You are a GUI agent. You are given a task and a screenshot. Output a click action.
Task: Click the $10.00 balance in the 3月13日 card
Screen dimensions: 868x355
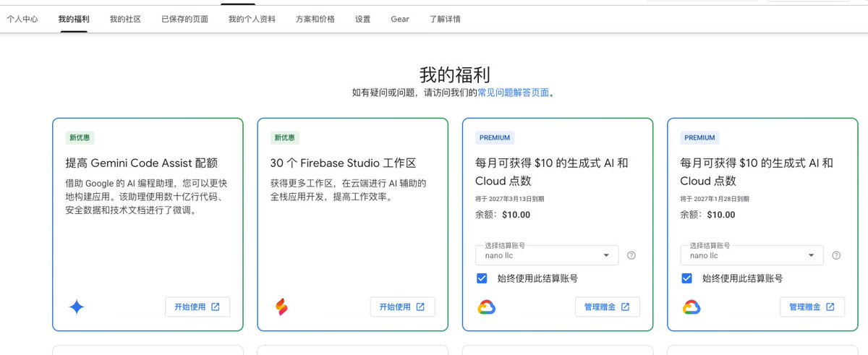516,215
